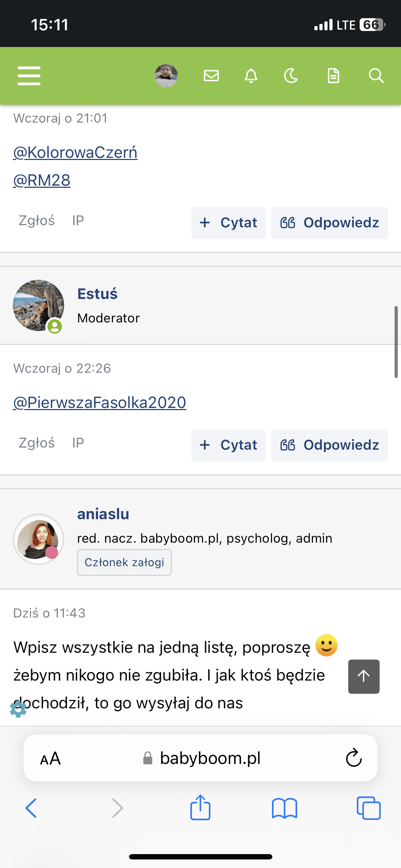
Task: Open the hamburger navigation menu
Action: coord(29,76)
